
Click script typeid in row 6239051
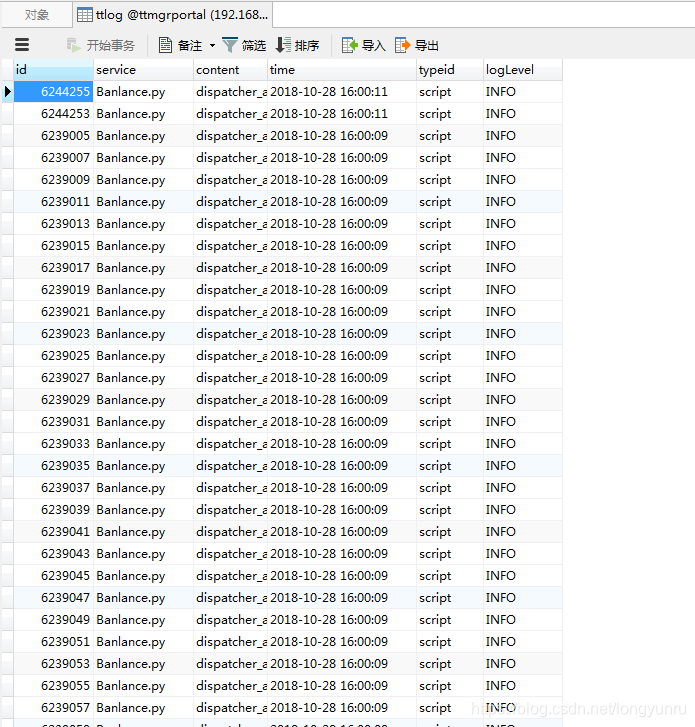(x=450, y=642)
